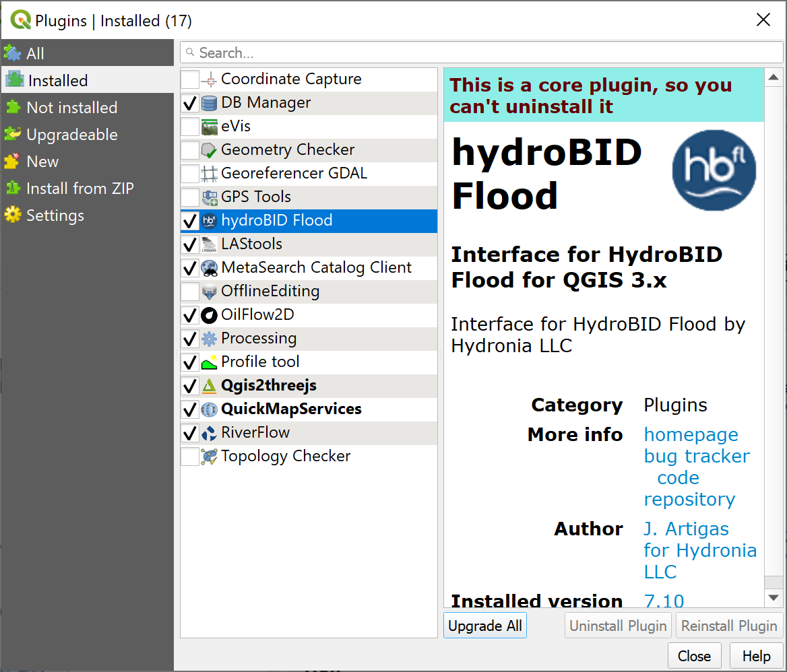Viewport: 787px width, 672px height.
Task: Enable the Topology Checker checkbox
Action: (x=190, y=457)
